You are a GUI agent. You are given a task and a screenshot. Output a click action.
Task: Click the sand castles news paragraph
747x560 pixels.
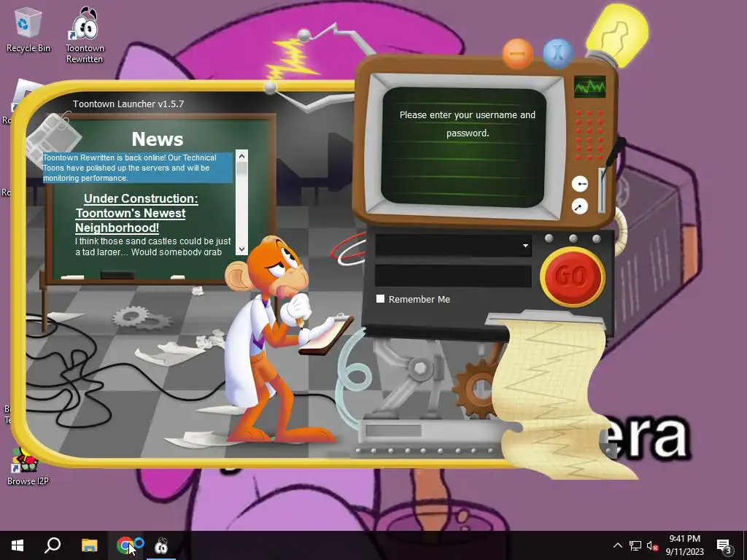tap(152, 246)
